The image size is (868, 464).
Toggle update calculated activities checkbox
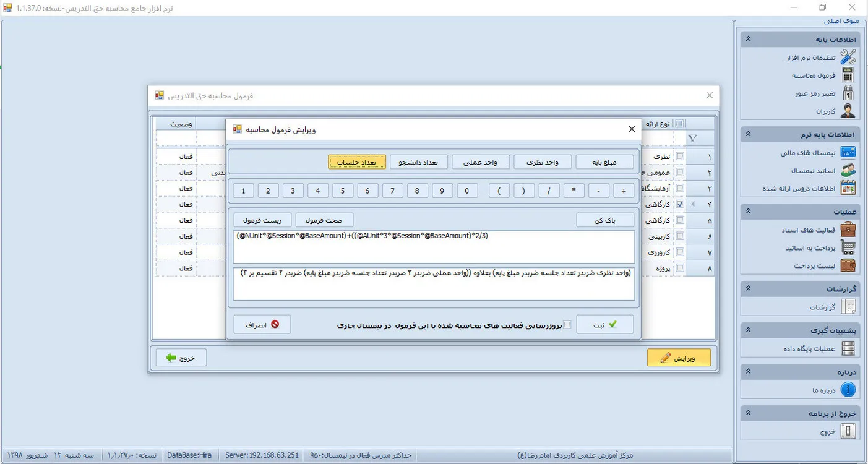pos(567,325)
